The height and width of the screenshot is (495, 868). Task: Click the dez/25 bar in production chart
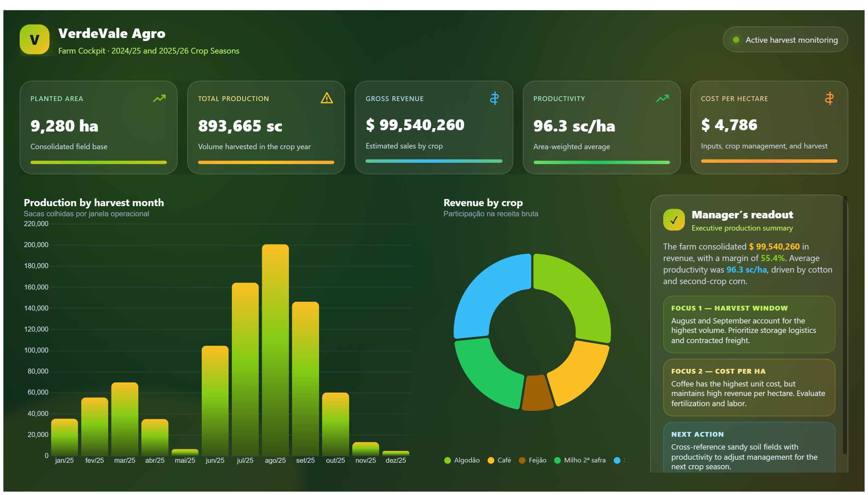coord(396,453)
